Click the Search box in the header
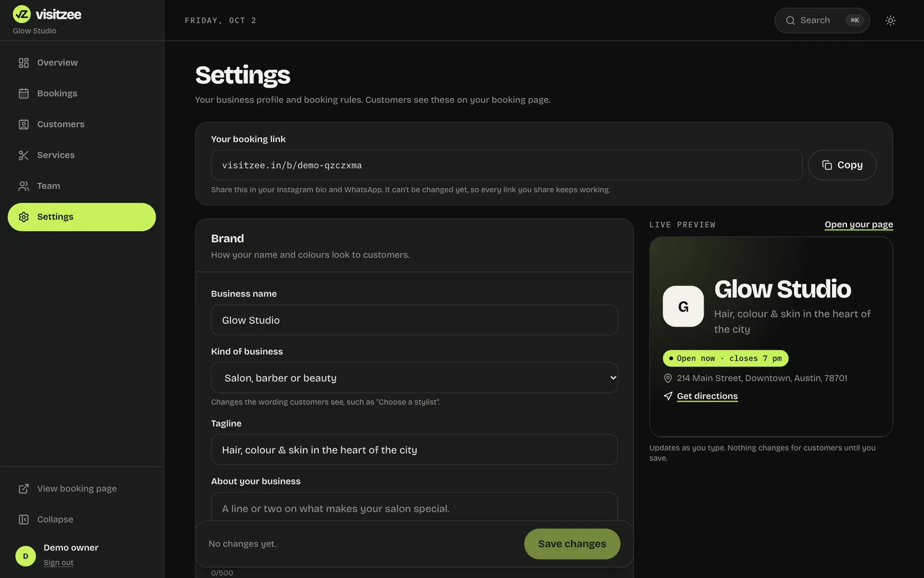This screenshot has width=924, height=578. [822, 21]
